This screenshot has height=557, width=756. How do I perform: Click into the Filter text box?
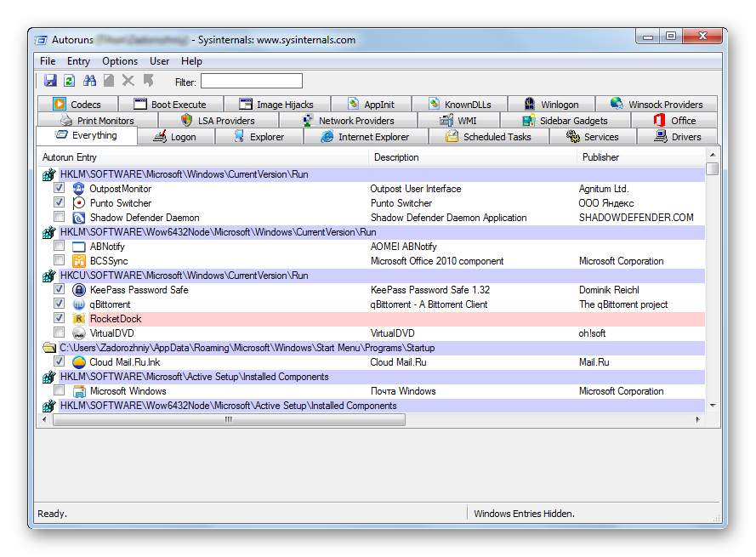tap(252, 81)
